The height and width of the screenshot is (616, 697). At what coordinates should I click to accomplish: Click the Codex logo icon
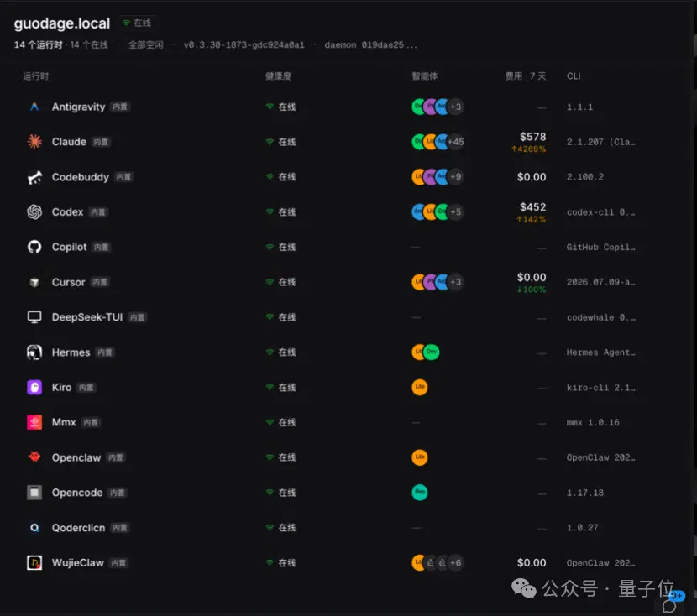[x=34, y=211]
